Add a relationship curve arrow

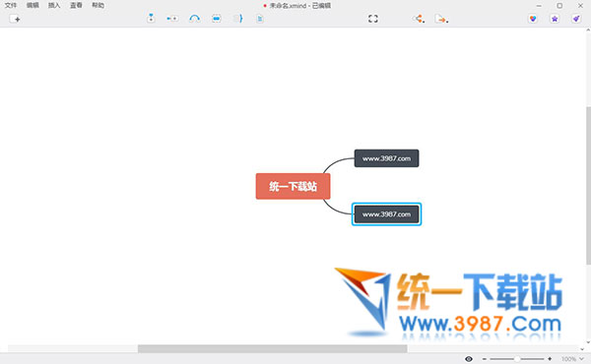194,19
